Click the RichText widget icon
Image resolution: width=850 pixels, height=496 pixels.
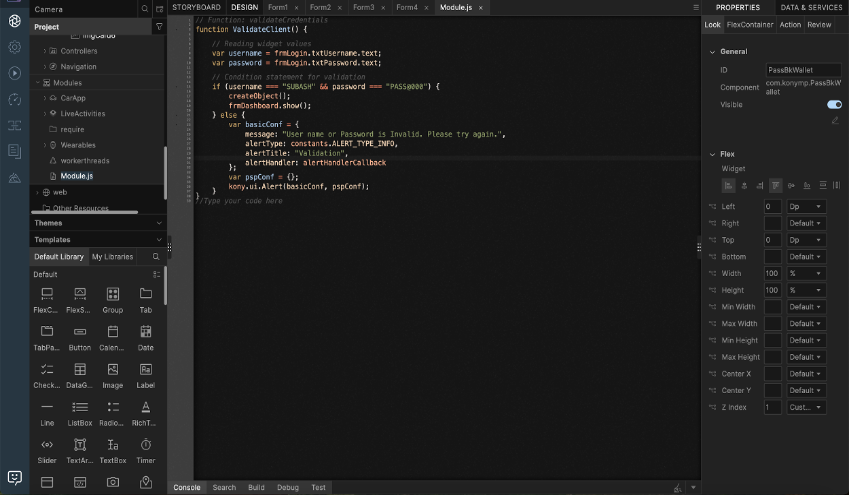(146, 409)
